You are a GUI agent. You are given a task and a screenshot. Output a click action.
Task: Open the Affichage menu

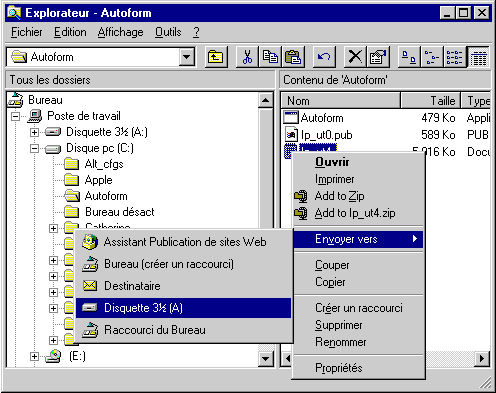click(x=120, y=32)
